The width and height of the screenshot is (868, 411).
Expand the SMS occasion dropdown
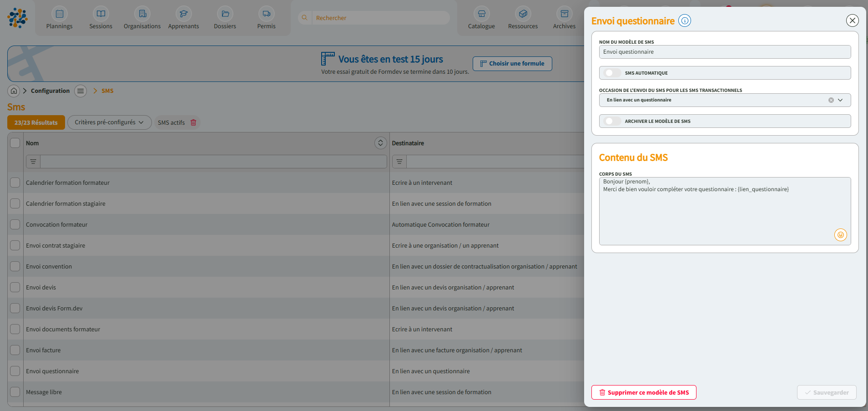tap(840, 100)
